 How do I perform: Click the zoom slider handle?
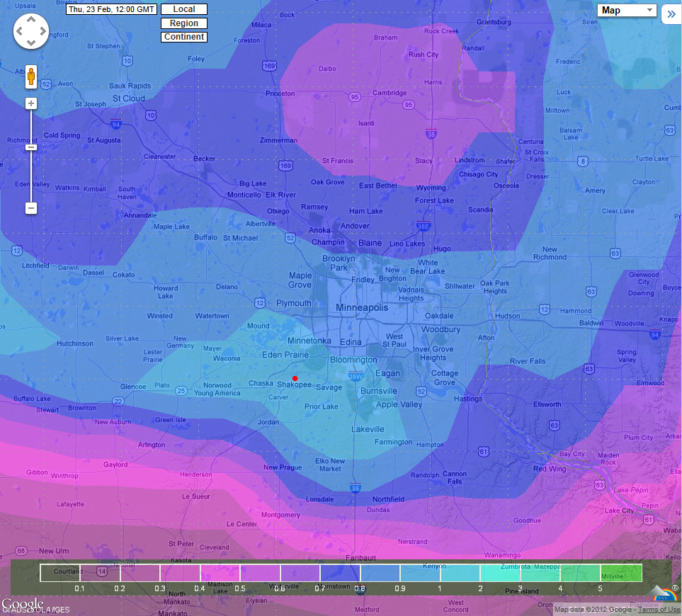(31, 147)
